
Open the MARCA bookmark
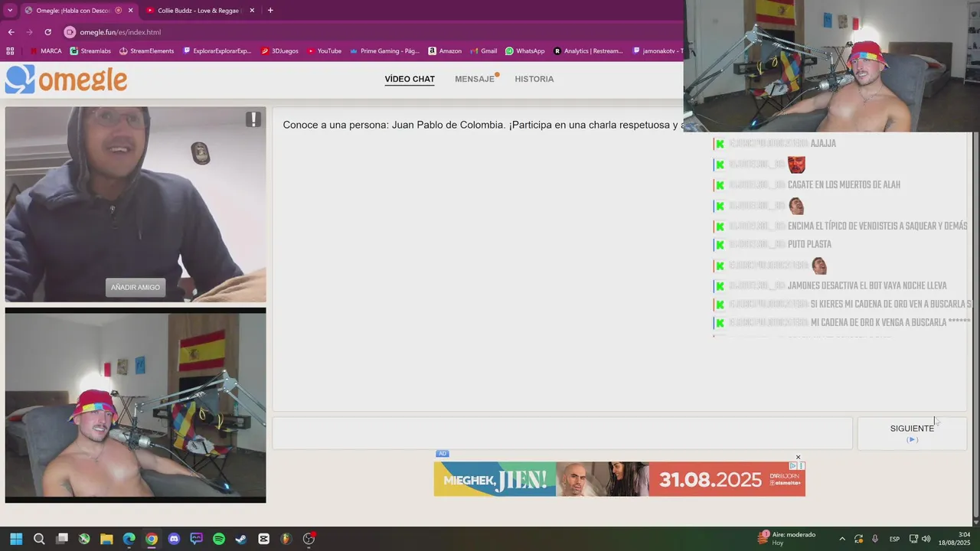[45, 51]
